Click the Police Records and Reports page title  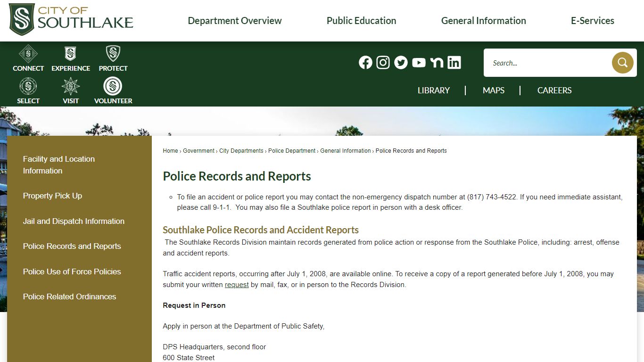point(237,176)
